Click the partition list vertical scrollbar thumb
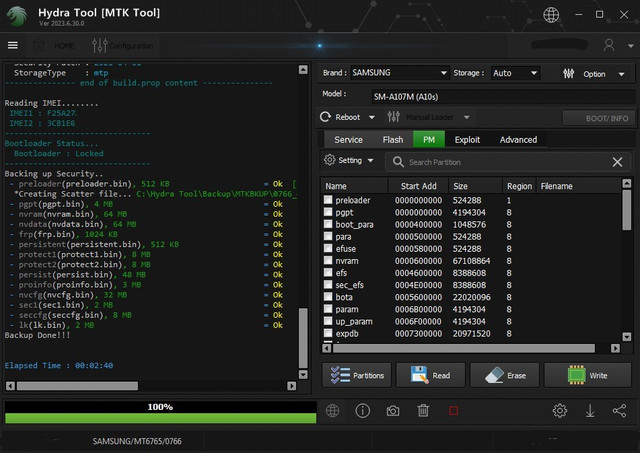 pyautogui.click(x=627, y=210)
